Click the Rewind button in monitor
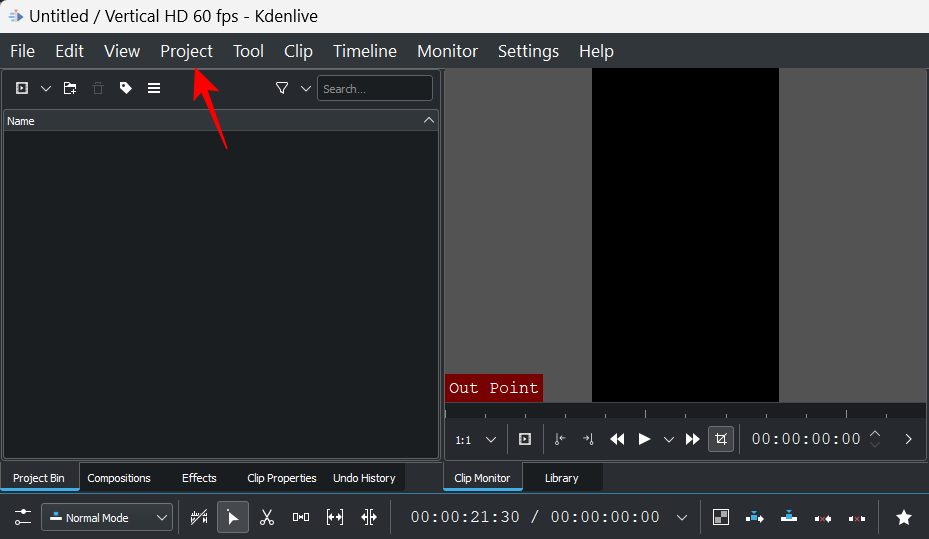 (x=617, y=439)
